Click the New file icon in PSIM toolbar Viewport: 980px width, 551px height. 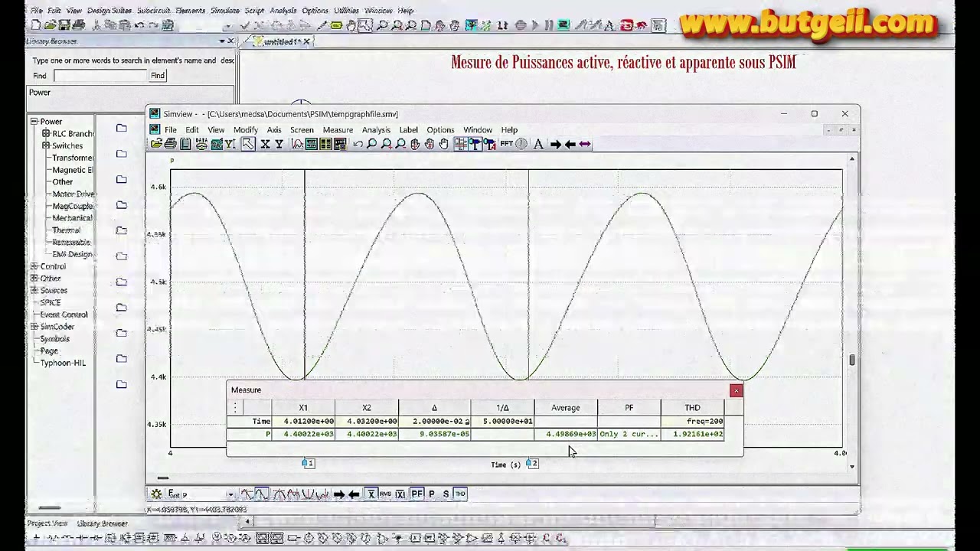[x=38, y=25]
